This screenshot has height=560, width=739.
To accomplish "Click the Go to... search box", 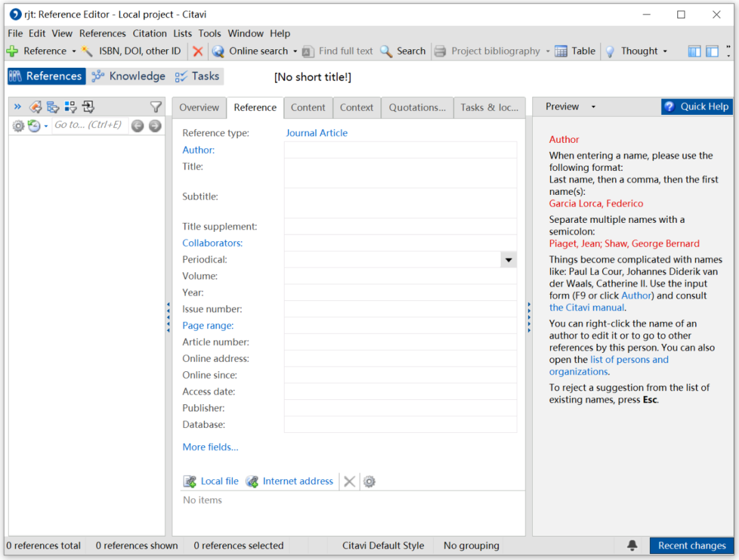I will tap(89, 125).
